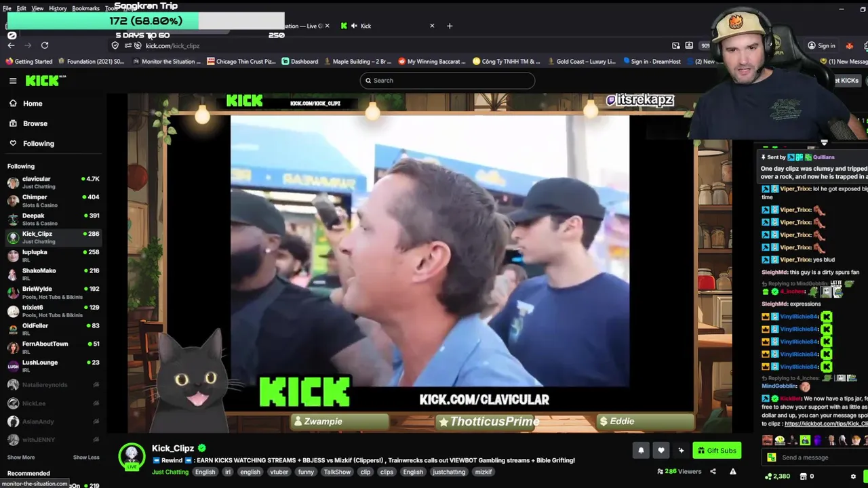Open the Bookmarks menu

[x=85, y=8]
